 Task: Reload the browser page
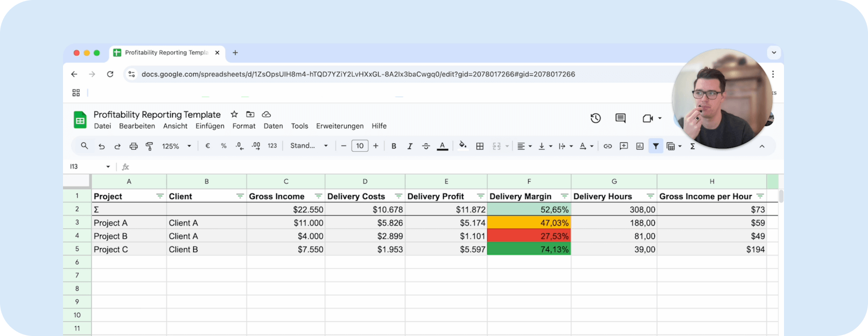110,74
